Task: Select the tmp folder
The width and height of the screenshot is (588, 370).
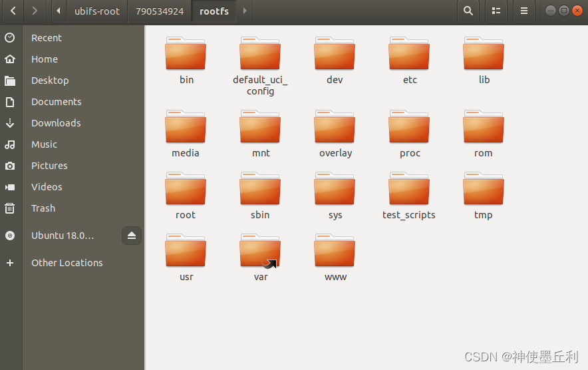Action: point(484,196)
